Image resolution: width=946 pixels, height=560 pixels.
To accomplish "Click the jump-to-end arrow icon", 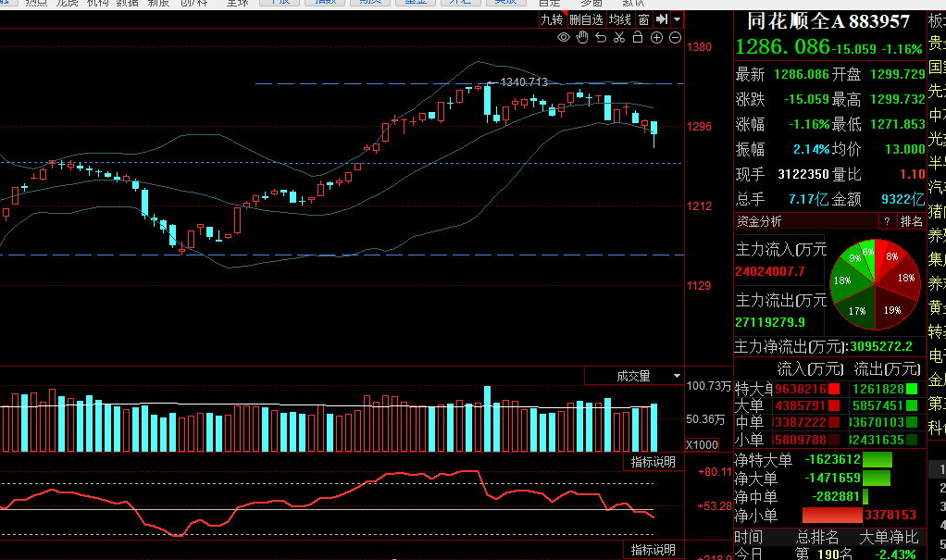I will point(662,19).
